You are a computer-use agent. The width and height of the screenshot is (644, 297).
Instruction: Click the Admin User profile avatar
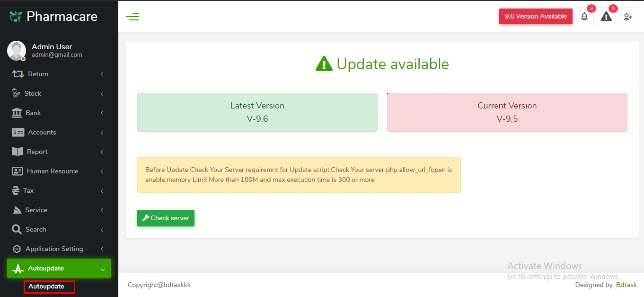[17, 50]
